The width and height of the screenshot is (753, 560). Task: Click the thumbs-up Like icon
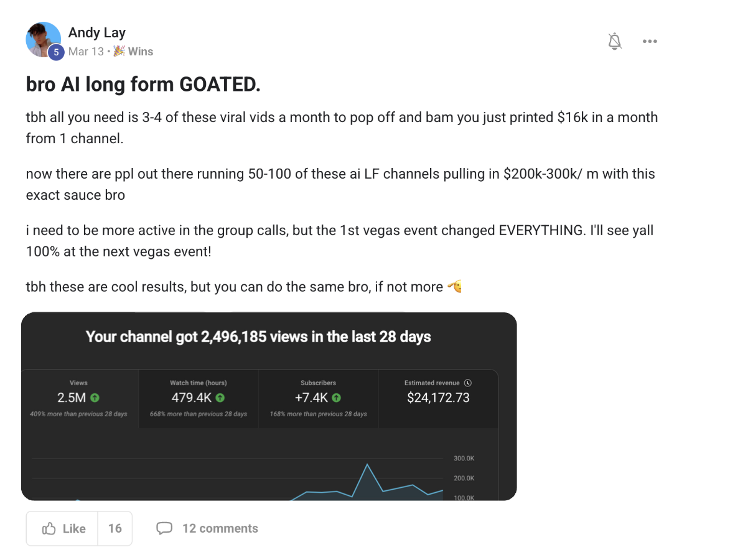[49, 529]
